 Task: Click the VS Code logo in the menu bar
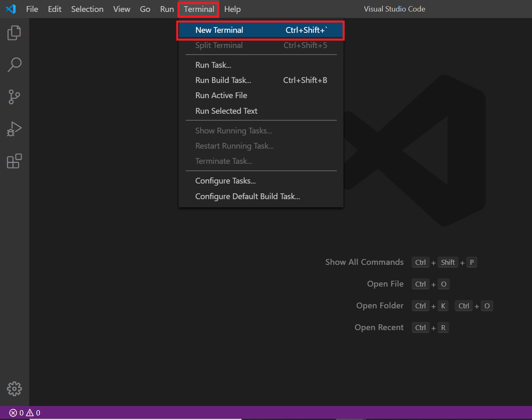[11, 9]
